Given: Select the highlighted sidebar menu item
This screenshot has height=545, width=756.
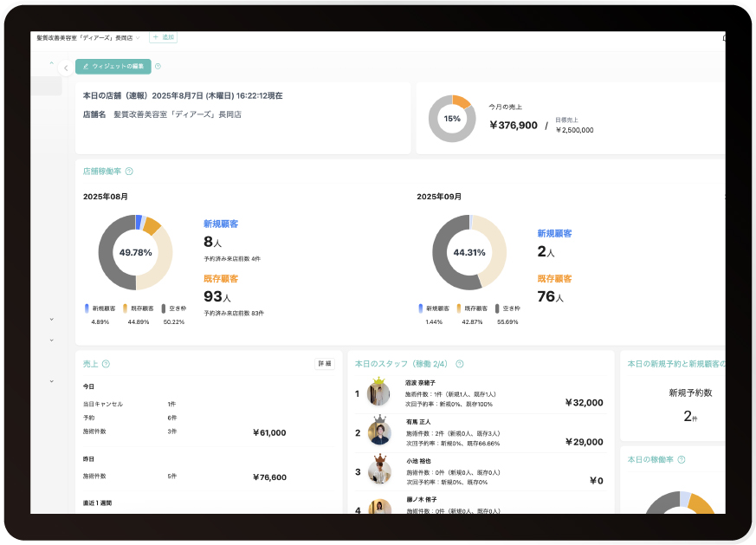Looking at the screenshot, I should (46, 86).
